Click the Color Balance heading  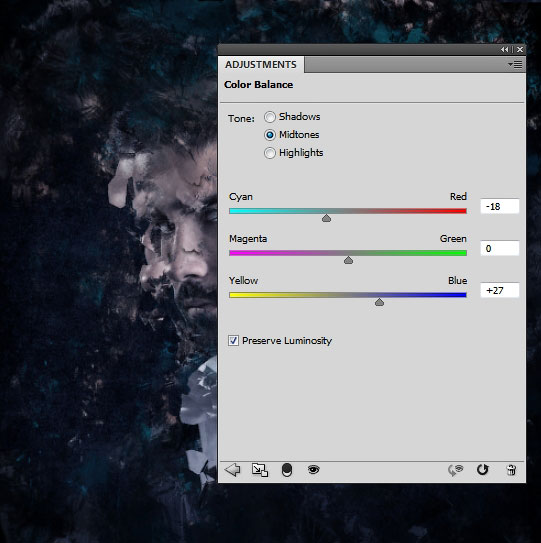[258, 84]
